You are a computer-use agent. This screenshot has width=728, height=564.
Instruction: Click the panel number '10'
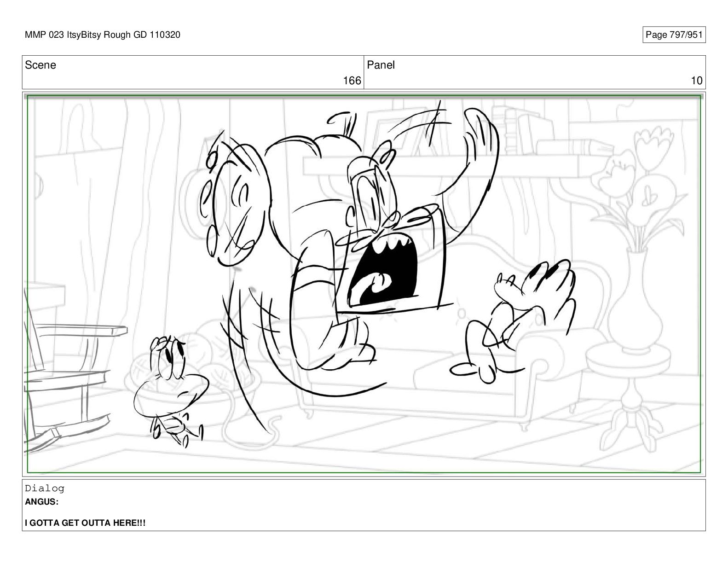[697, 81]
